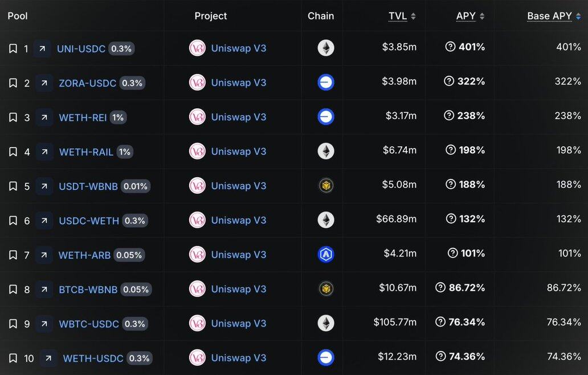Click the Arbitrum chain icon for WETH-ARB
The image size is (588, 375).
tap(326, 255)
